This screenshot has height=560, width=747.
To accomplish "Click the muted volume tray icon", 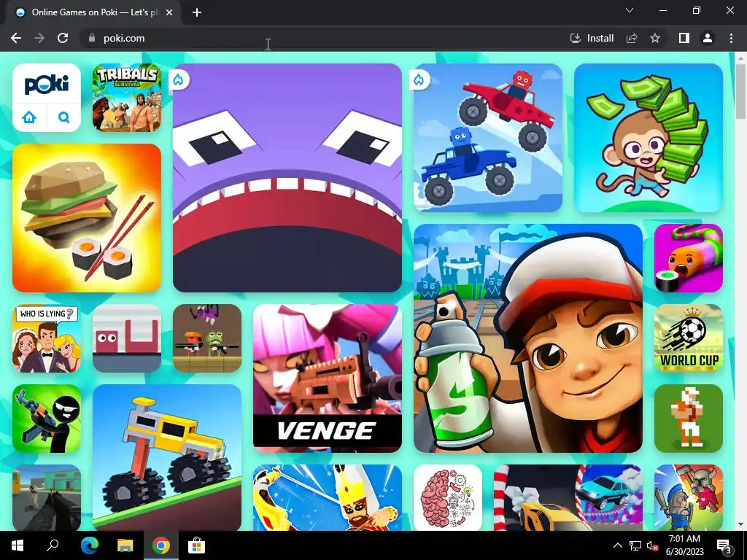I will [651, 545].
